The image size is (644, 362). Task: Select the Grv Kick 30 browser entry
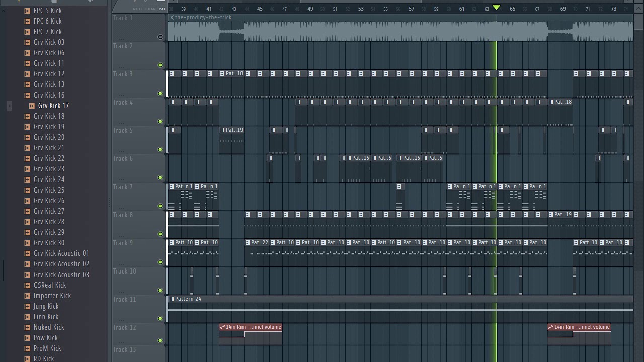[x=49, y=243]
